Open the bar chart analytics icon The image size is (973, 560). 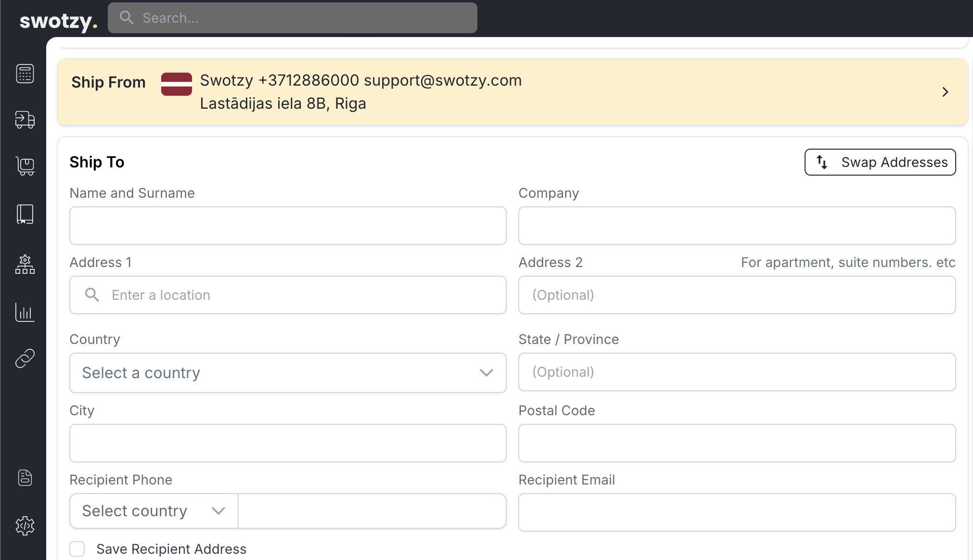tap(25, 312)
